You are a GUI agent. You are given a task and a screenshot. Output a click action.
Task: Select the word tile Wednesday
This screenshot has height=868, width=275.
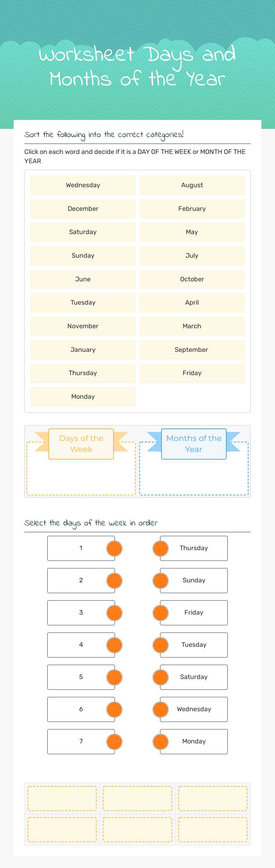[x=83, y=185]
